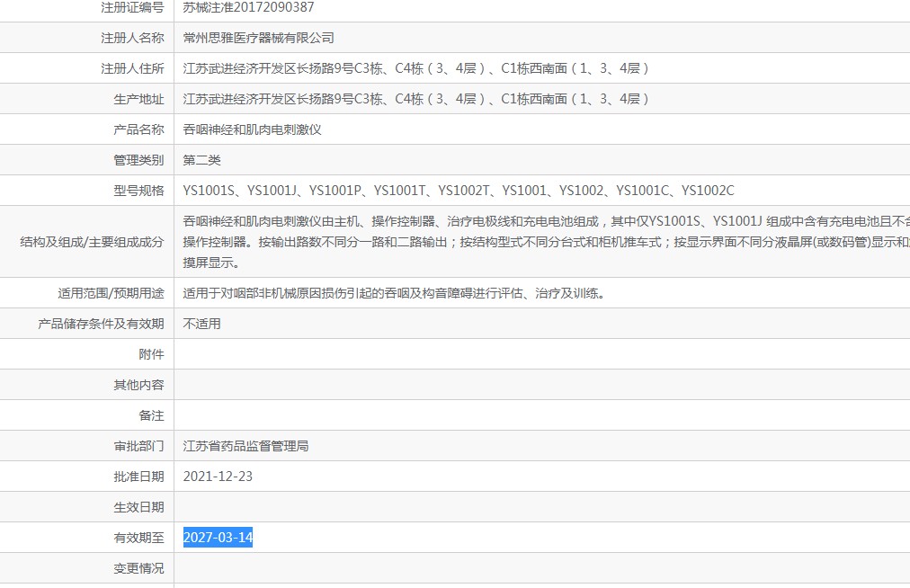Click the 变更情况 label
The height and width of the screenshot is (588, 910).
coord(138,568)
